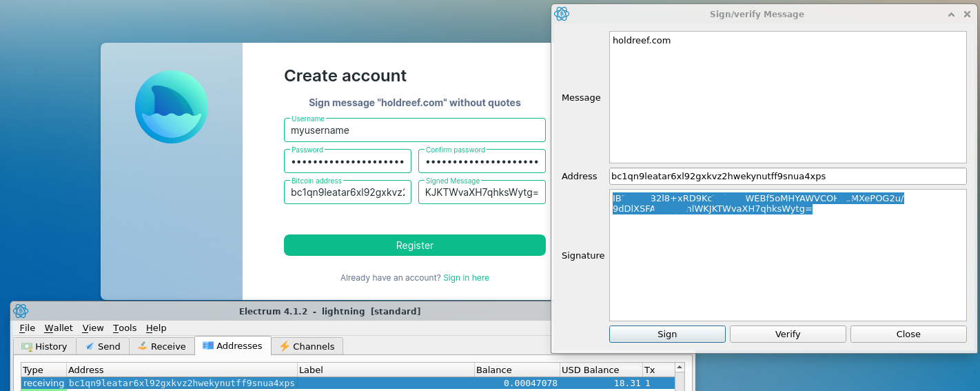Open the Receive tab

162,346
